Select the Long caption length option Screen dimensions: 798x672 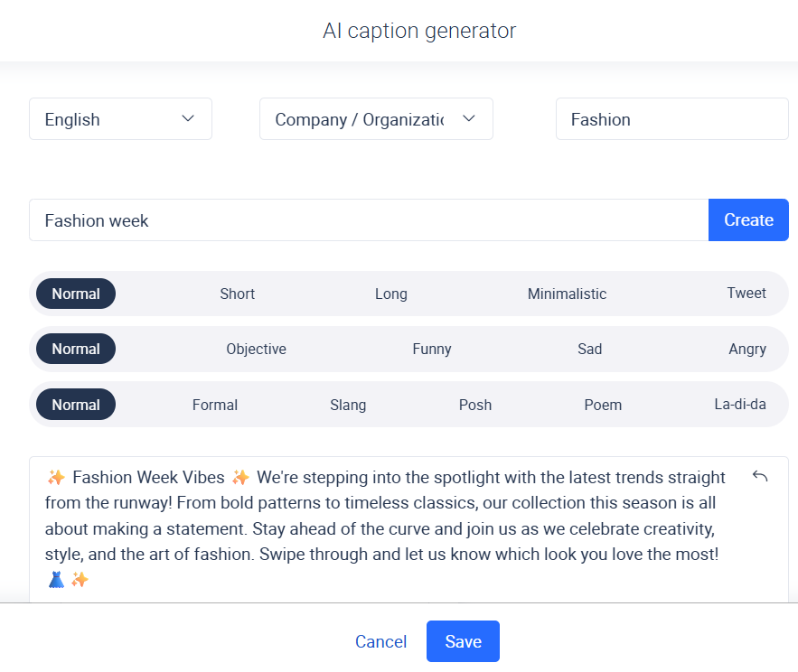point(390,294)
